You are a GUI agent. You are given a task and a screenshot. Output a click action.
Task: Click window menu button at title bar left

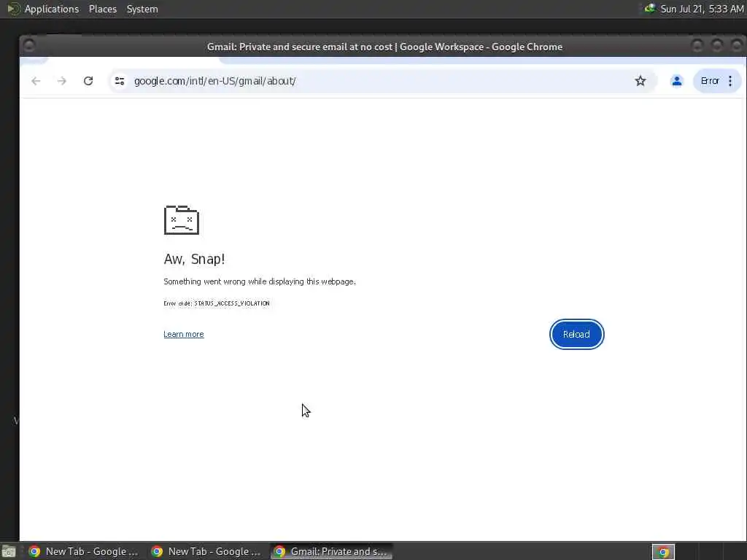pyautogui.click(x=29, y=45)
